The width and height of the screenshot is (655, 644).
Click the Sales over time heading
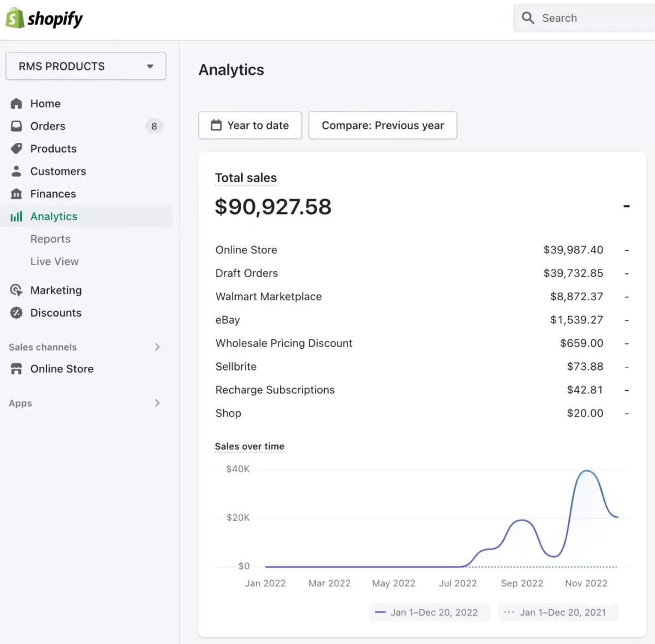click(249, 446)
